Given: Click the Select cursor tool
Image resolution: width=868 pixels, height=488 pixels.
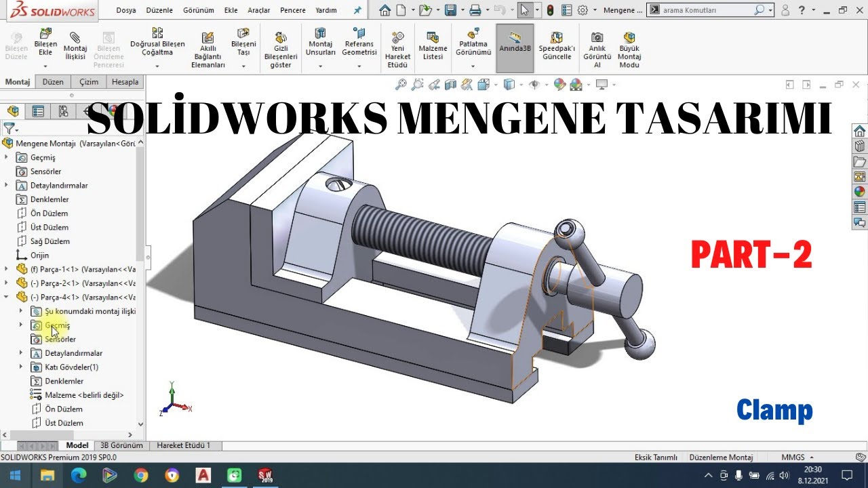Looking at the screenshot, I should [524, 10].
